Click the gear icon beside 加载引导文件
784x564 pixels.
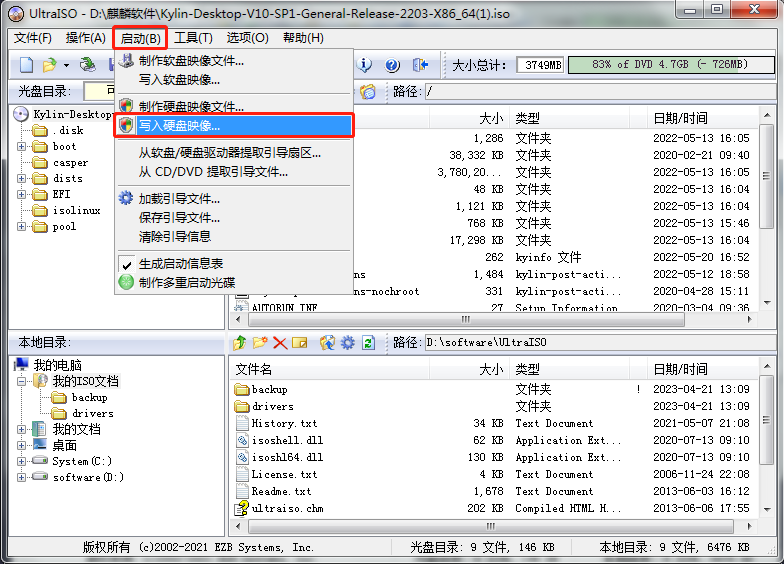(126, 198)
